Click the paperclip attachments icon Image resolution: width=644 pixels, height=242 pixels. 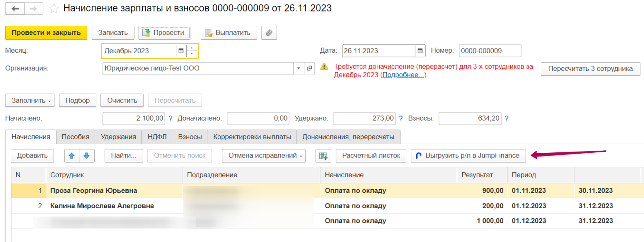(269, 33)
